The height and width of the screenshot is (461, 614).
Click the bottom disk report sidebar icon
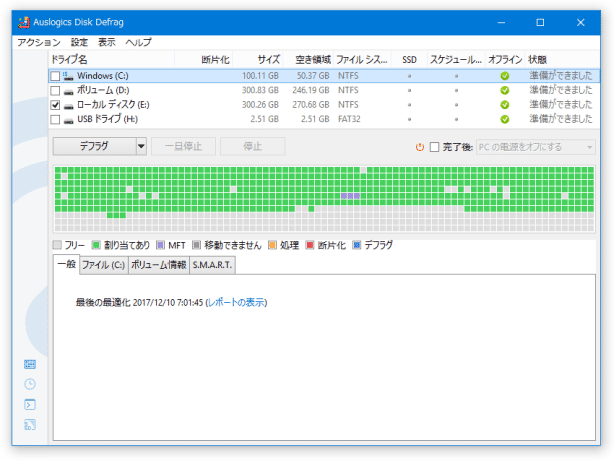coord(30,425)
